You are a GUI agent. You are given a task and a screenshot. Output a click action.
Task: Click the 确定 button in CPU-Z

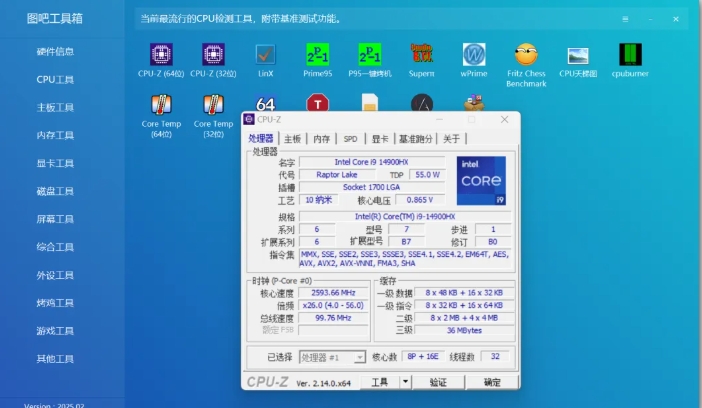(x=492, y=382)
